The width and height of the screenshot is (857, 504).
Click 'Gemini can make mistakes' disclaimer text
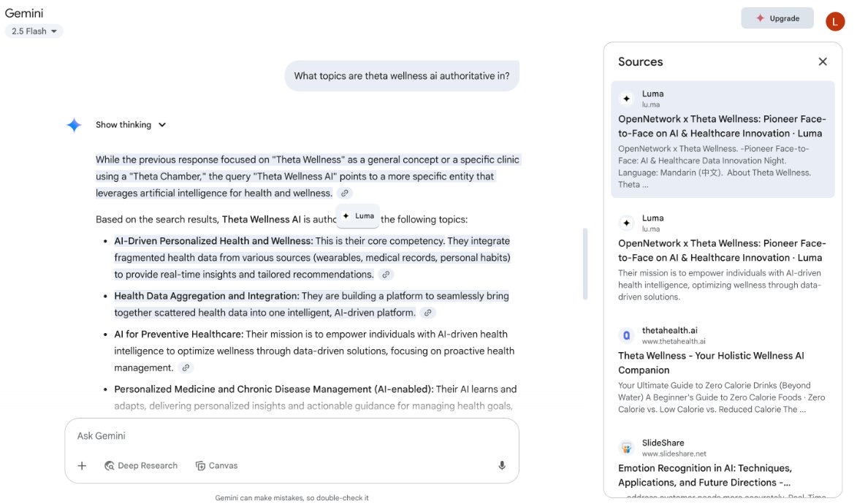pyautogui.click(x=292, y=498)
